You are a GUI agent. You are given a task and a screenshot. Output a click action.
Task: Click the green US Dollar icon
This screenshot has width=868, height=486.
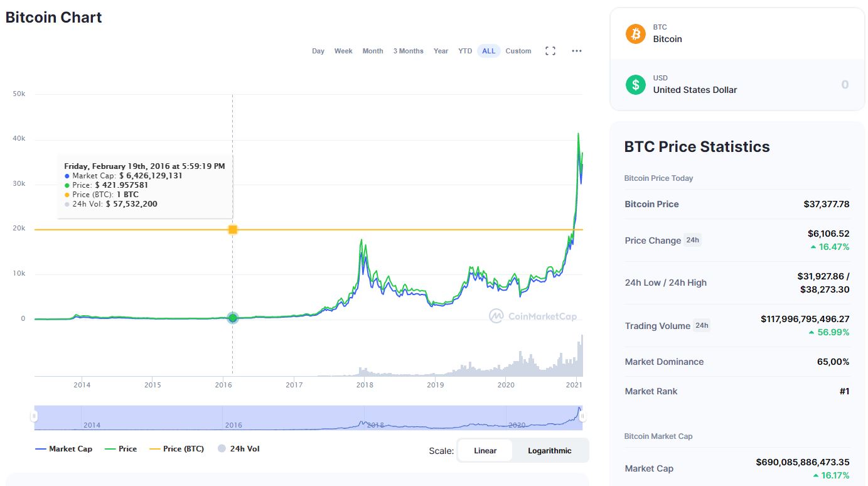[x=635, y=84]
